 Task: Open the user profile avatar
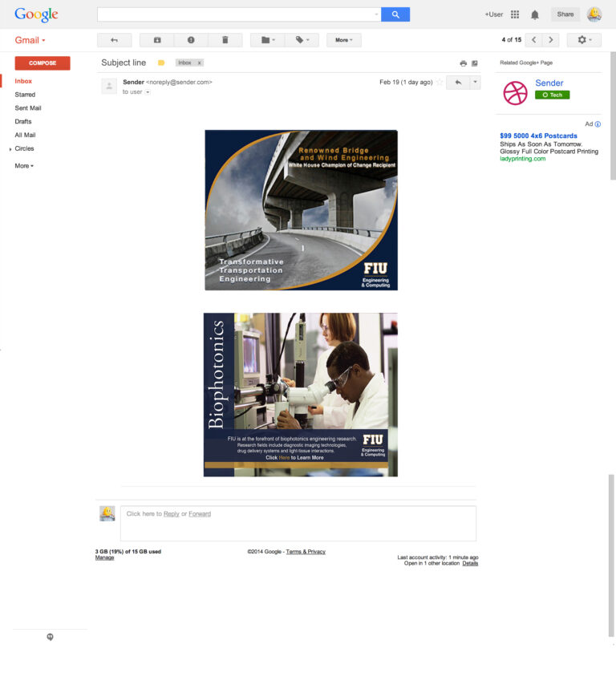click(594, 14)
